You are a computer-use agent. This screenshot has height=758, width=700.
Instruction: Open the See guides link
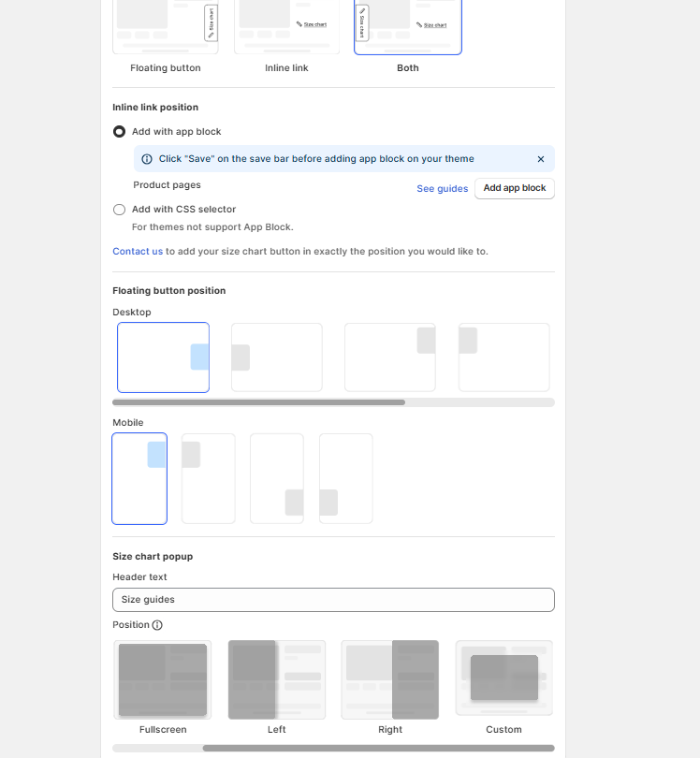pyautogui.click(x=443, y=188)
